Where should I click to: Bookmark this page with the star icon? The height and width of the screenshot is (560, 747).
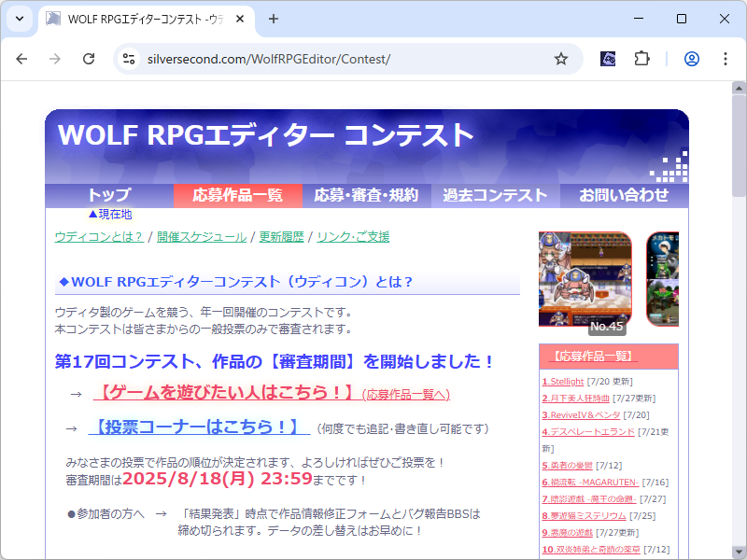coord(560,58)
